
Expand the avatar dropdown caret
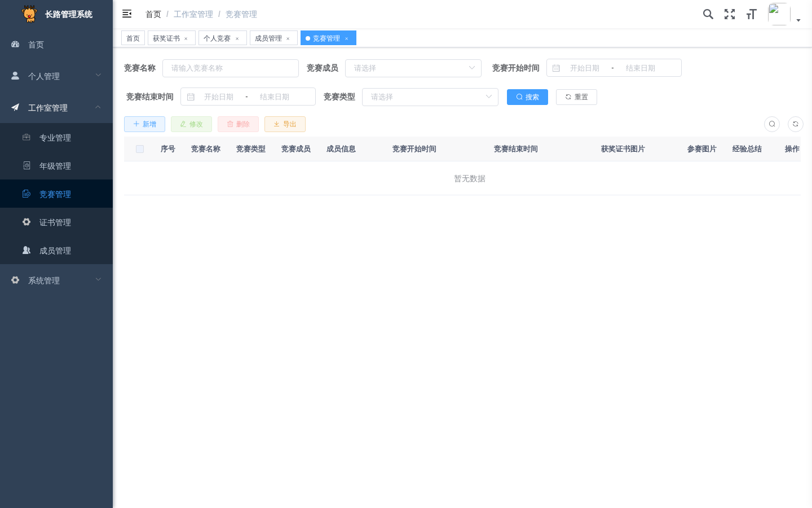798,20
